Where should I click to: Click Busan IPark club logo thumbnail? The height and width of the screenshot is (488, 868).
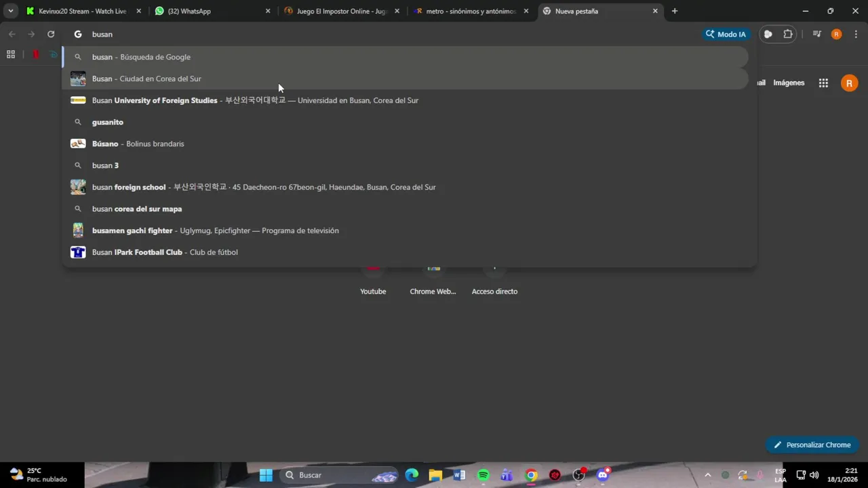click(x=78, y=252)
